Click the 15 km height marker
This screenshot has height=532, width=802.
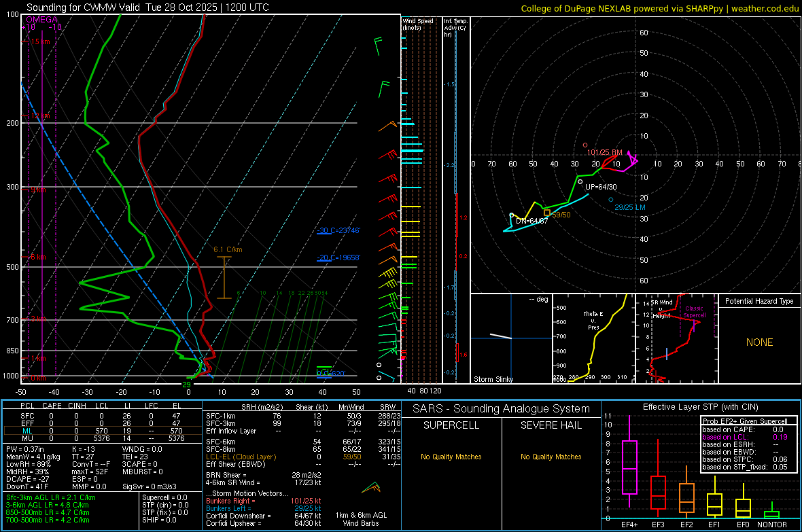pos(40,41)
